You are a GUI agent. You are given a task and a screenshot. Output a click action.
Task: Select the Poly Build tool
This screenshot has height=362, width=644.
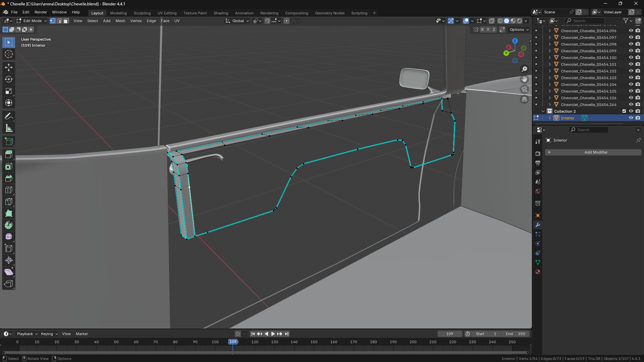click(9, 213)
